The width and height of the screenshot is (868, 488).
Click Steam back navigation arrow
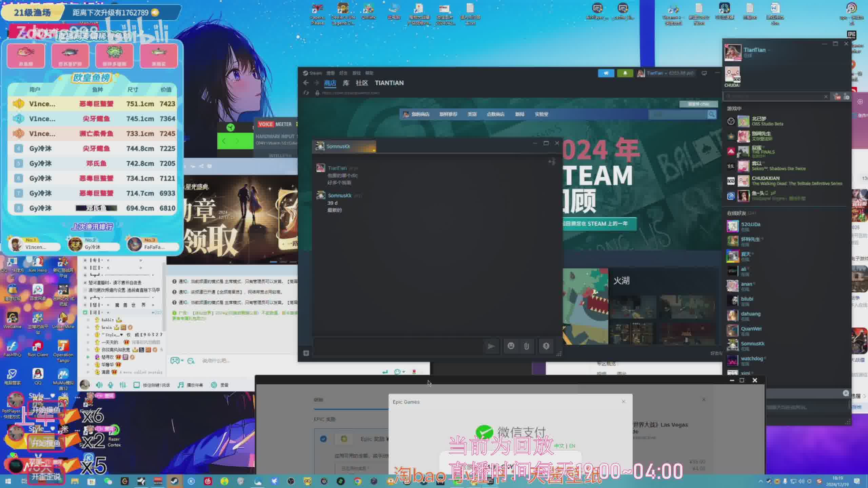(306, 83)
